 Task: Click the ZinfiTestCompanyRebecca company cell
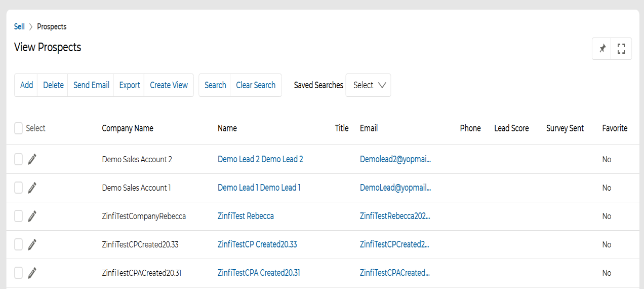[144, 216]
